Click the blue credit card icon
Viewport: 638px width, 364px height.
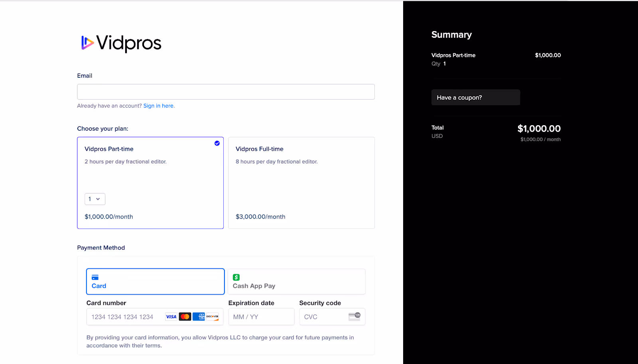[x=95, y=277]
